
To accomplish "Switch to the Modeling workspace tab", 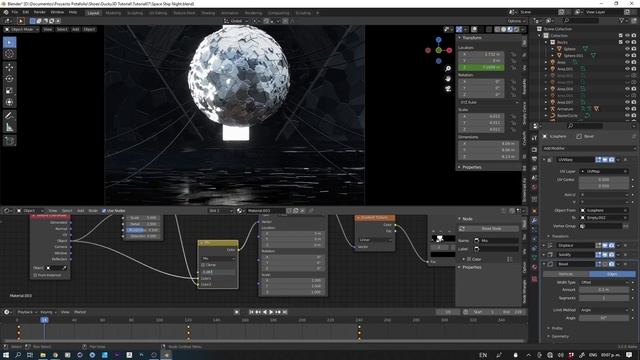I will [113, 13].
